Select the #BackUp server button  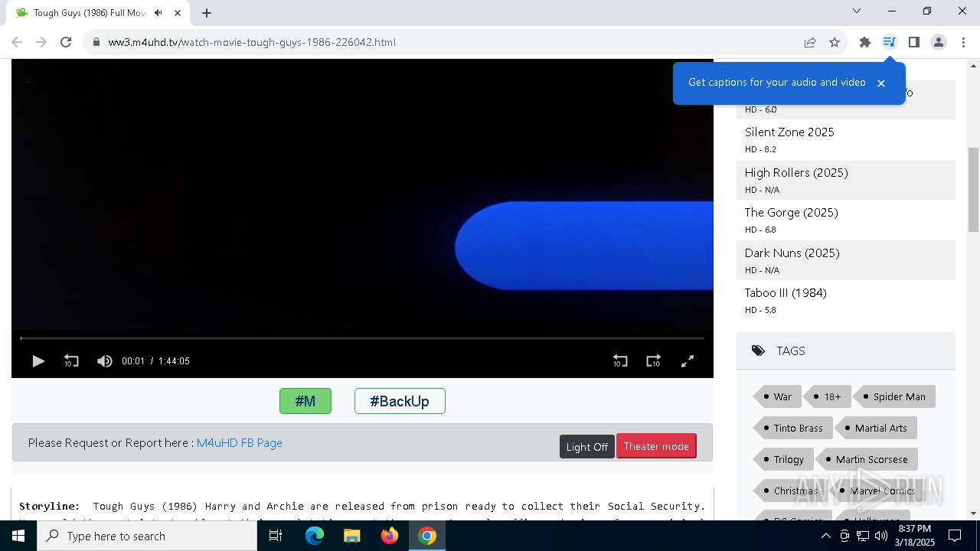pyautogui.click(x=400, y=401)
